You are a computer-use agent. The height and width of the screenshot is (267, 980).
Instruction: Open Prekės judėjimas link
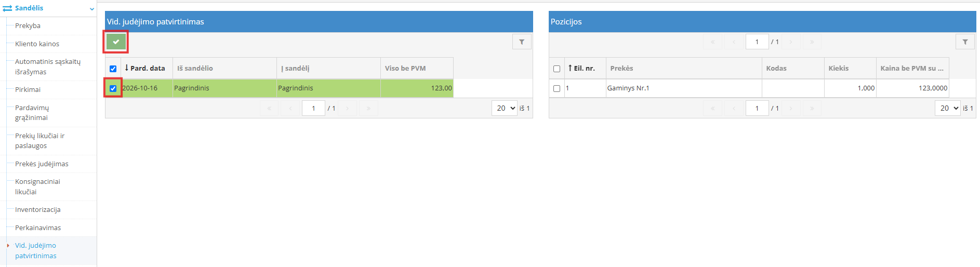point(42,164)
